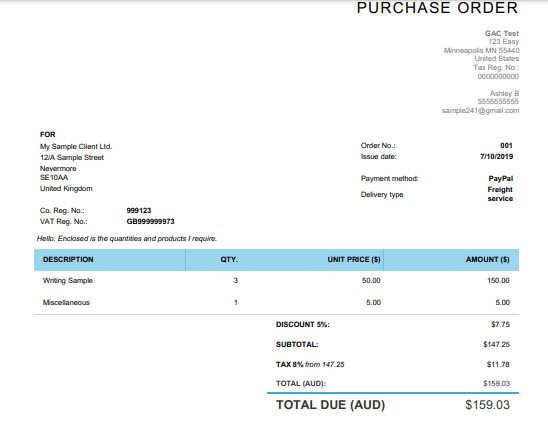Select order number 001
The height and width of the screenshot is (436, 548).
(506, 146)
